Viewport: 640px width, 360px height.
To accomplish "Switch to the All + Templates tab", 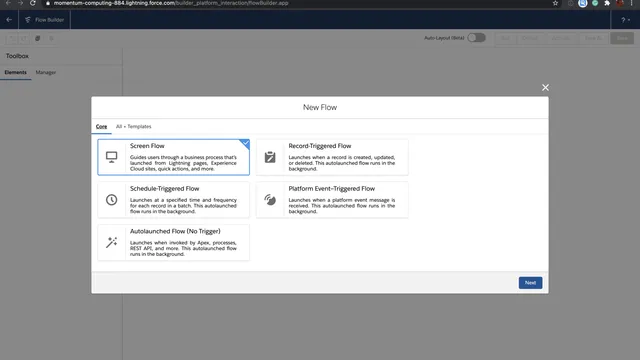I will (133, 127).
